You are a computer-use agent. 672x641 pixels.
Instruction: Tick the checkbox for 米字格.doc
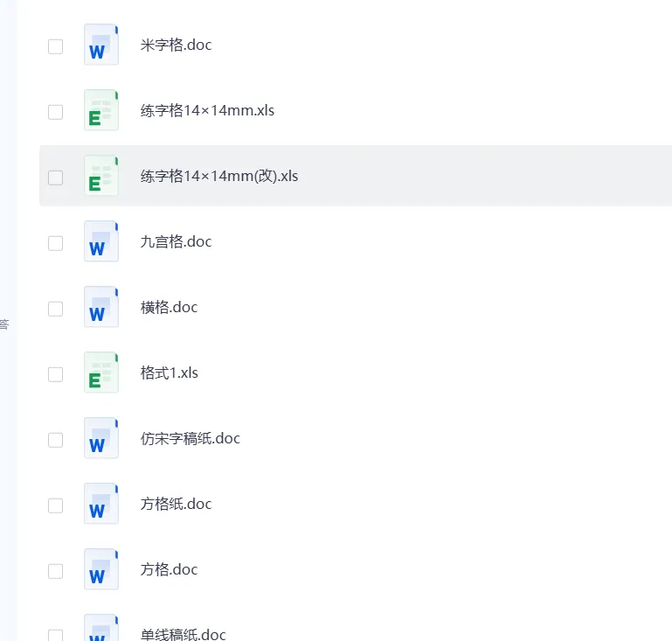click(55, 46)
